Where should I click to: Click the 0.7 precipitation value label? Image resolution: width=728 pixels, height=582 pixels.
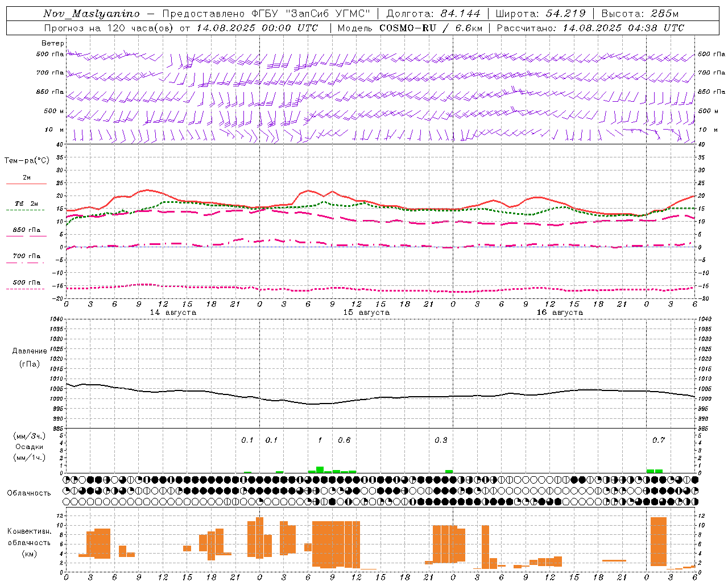tap(659, 440)
